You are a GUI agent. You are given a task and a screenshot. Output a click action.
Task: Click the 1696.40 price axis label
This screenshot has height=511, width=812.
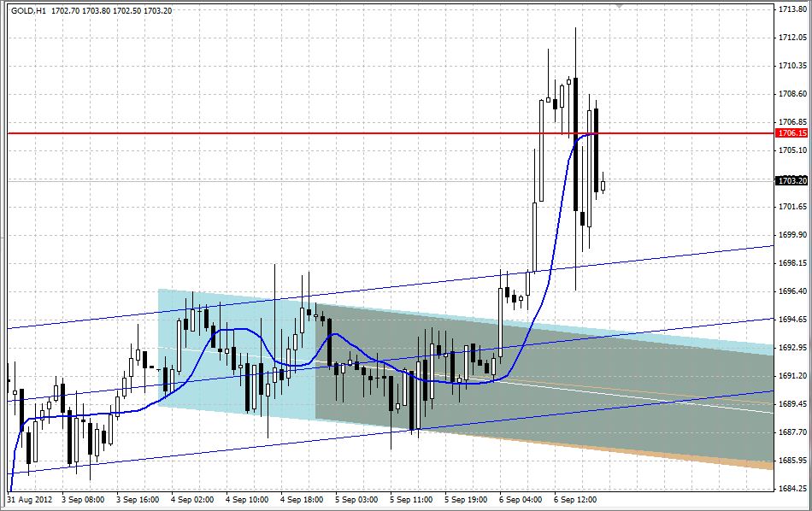[793, 291]
